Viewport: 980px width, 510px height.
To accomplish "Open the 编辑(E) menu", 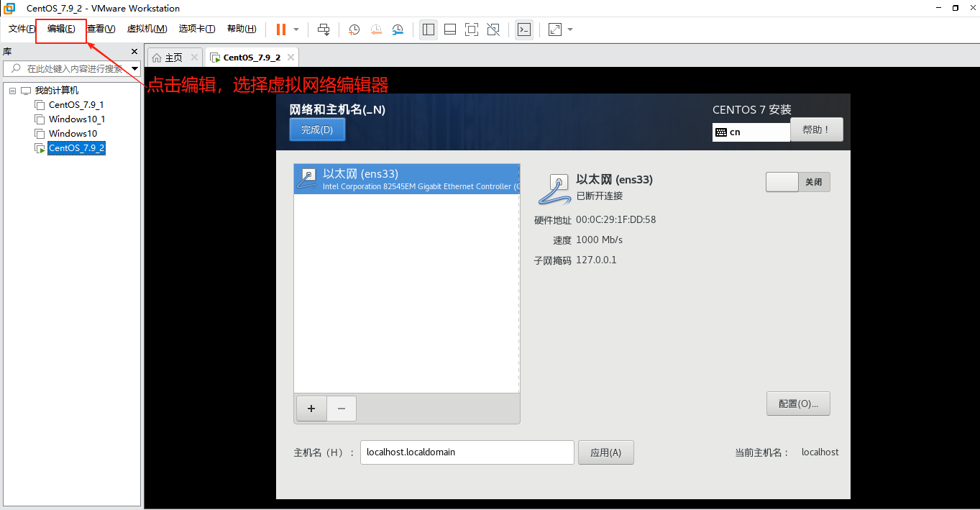I will (x=60, y=29).
